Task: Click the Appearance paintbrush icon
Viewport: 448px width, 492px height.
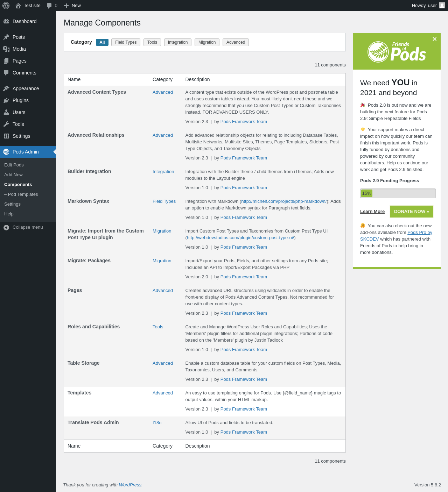Action: point(6,88)
